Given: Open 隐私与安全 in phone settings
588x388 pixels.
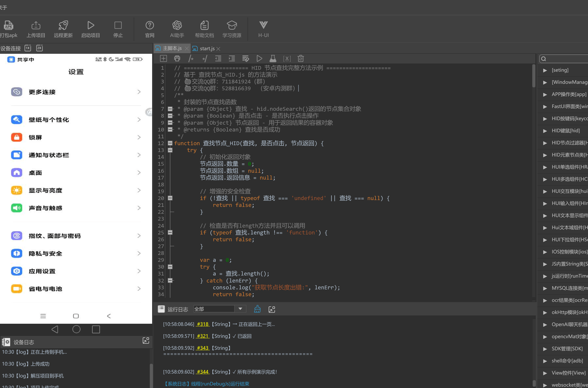Looking at the screenshot, I should coord(76,253).
